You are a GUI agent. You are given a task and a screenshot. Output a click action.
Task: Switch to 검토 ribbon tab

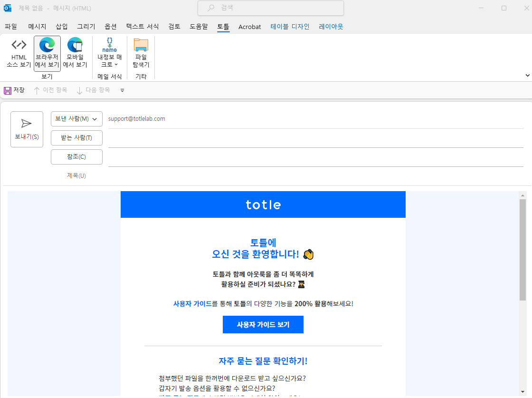(174, 27)
